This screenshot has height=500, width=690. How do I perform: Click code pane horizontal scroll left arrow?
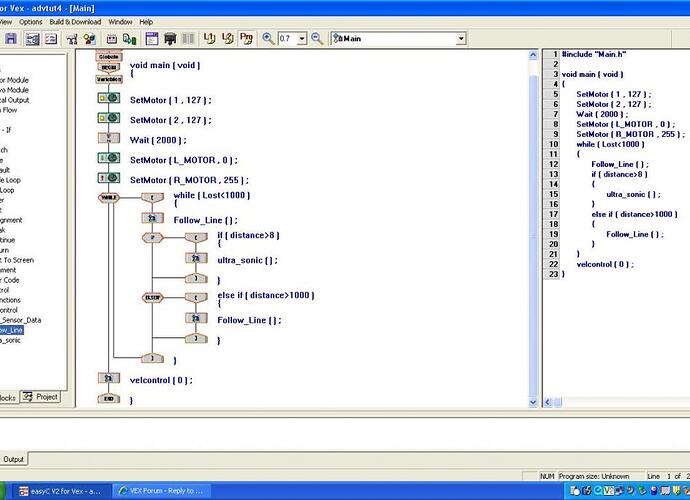coord(548,402)
